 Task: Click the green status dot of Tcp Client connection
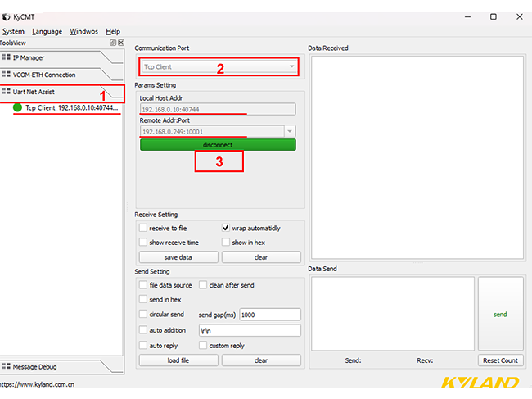17,107
